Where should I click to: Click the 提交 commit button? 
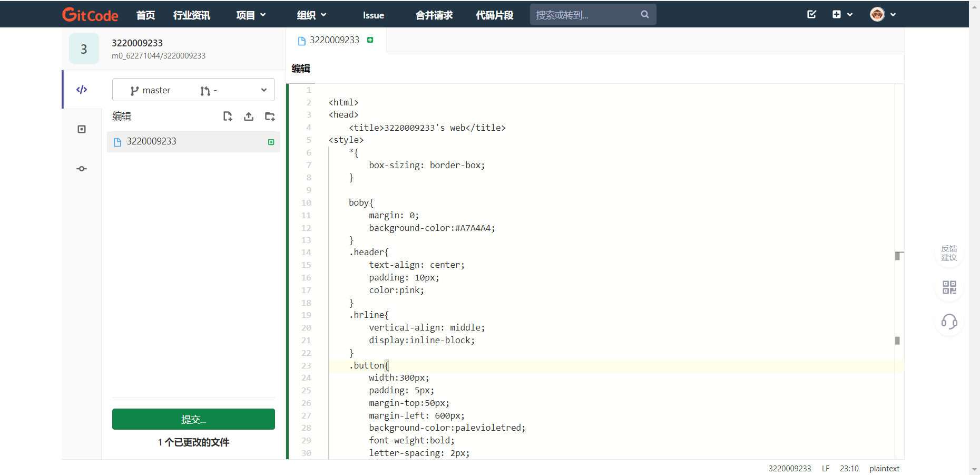tap(193, 419)
